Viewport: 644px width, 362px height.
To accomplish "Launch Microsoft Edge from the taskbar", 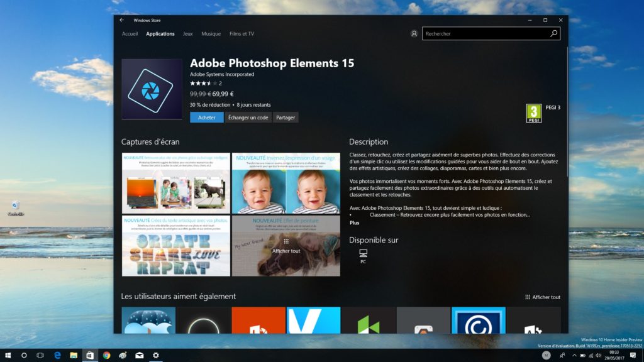I will pos(57,356).
